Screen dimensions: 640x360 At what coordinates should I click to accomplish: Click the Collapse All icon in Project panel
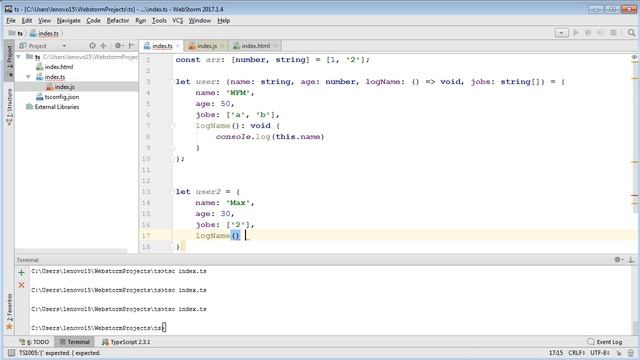103,46
